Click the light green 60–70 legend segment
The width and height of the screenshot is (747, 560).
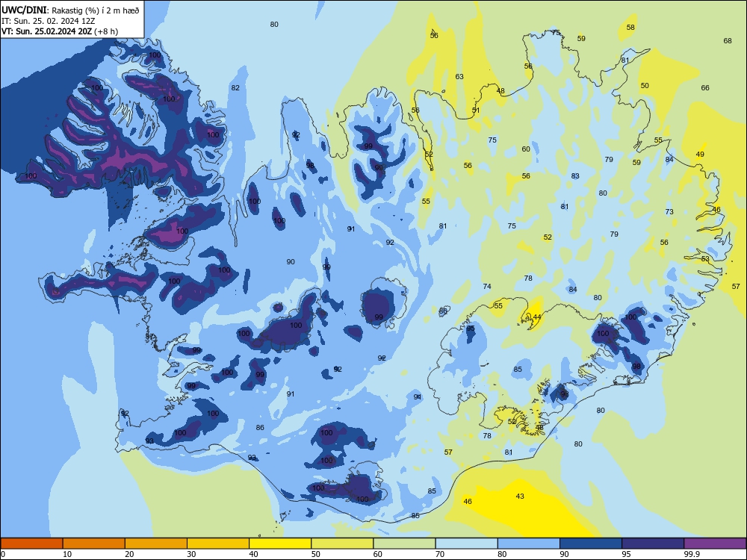(404, 544)
